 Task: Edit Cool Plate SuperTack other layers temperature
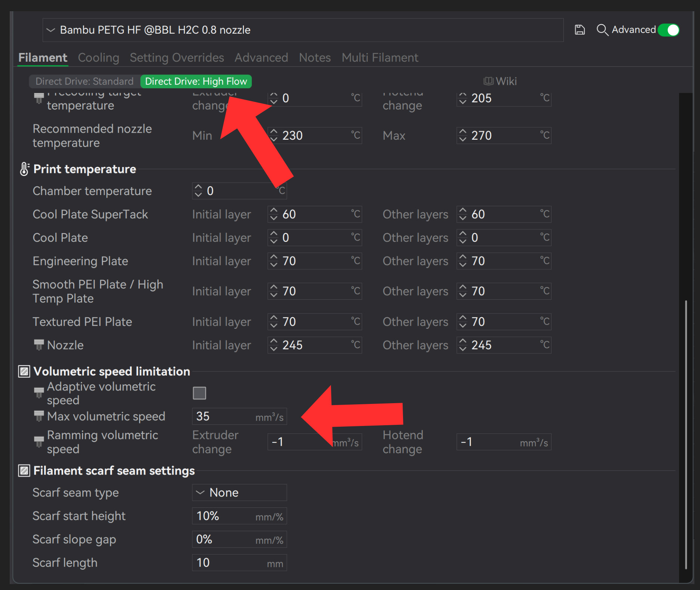504,214
